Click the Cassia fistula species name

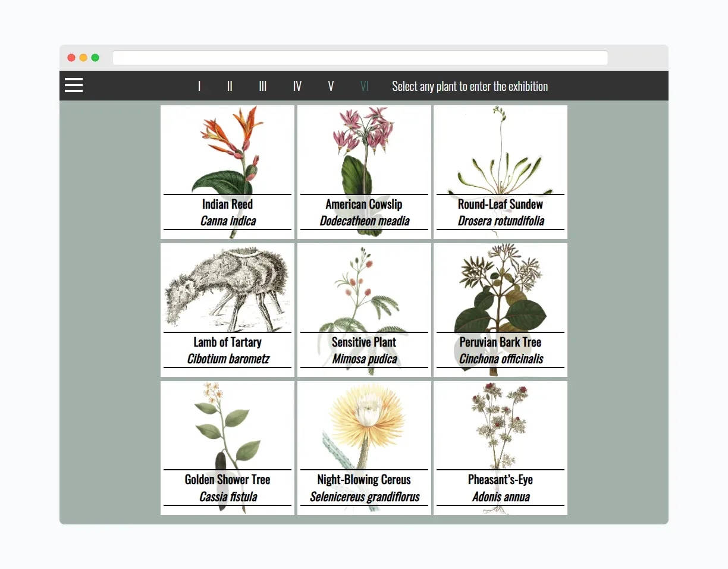pyautogui.click(x=227, y=496)
